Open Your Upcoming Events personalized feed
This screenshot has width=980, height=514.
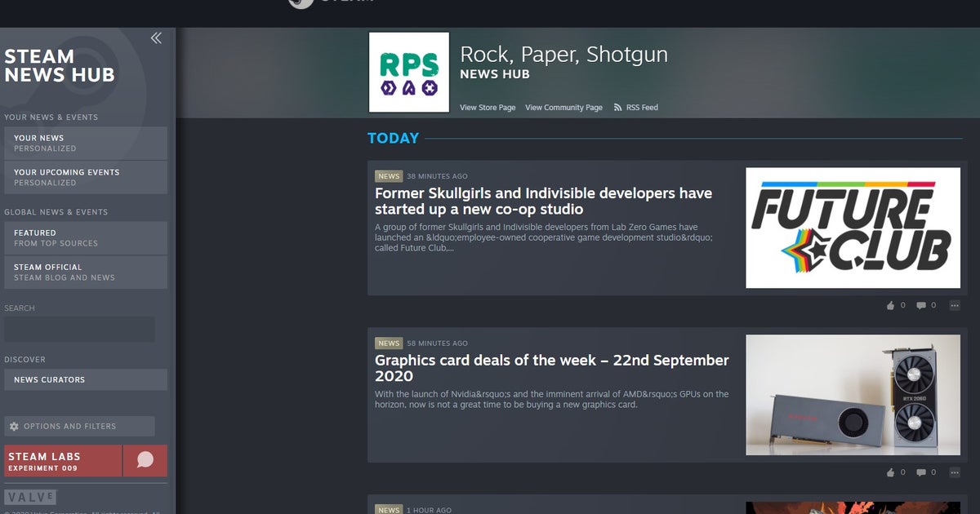tap(86, 177)
